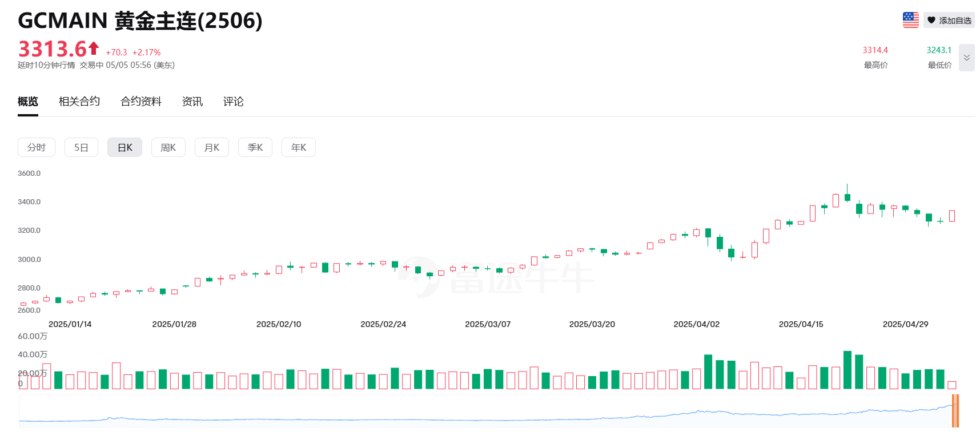Click the delayed quote status line

coord(96,65)
